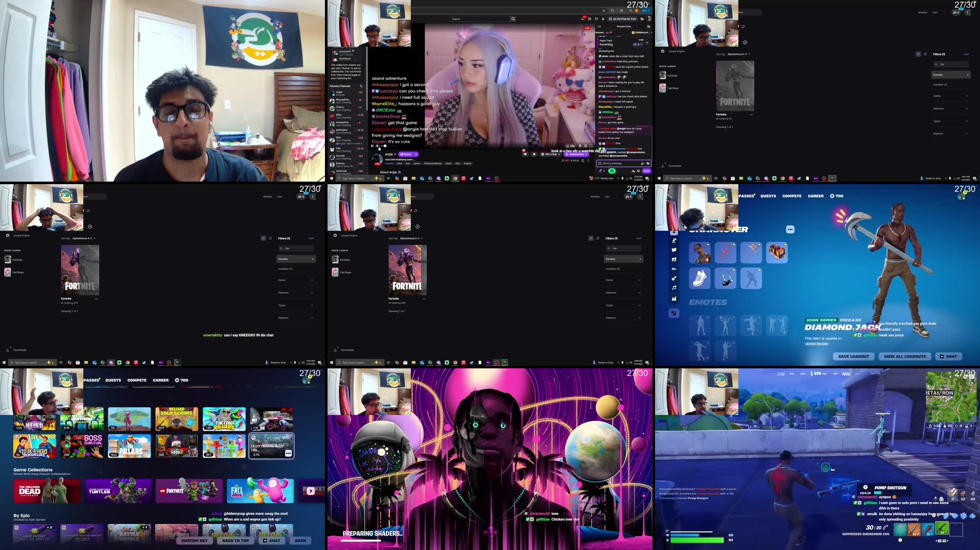This screenshot has height=550, width=980.
Task: Open the COMPETE tab in the Discover frame
Action: click(x=137, y=380)
